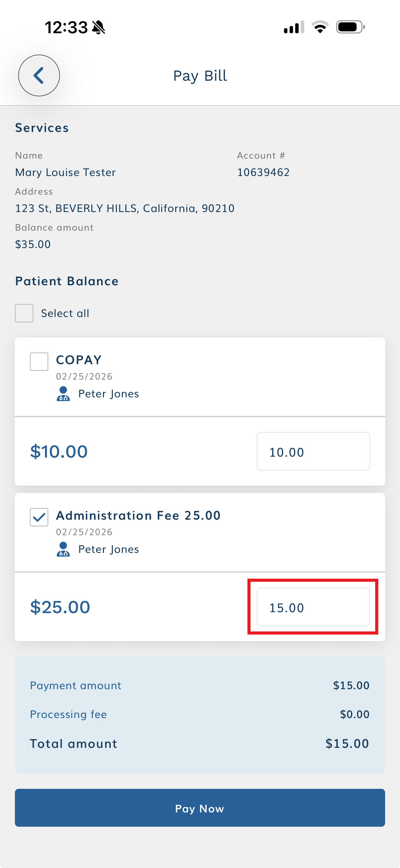Tap the back arrow button
This screenshot has width=400, height=868.
[39, 75]
